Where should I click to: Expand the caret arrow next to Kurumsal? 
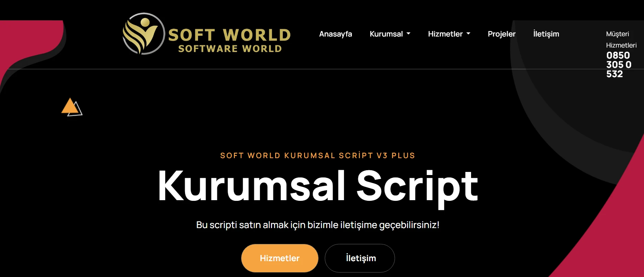pos(408,34)
